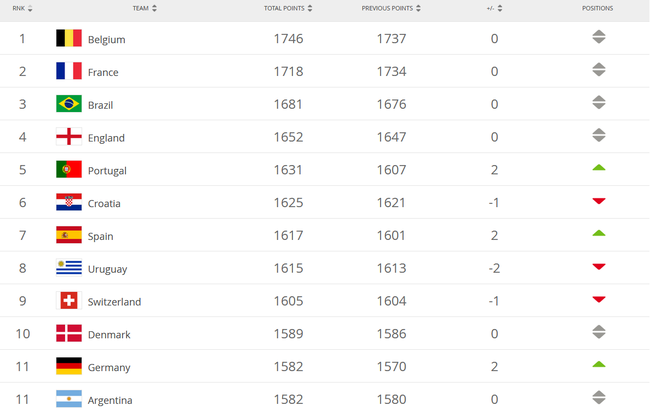This screenshot has width=650, height=411.
Task: Sort by TOTAL POINTS column arrows
Action: (x=310, y=8)
